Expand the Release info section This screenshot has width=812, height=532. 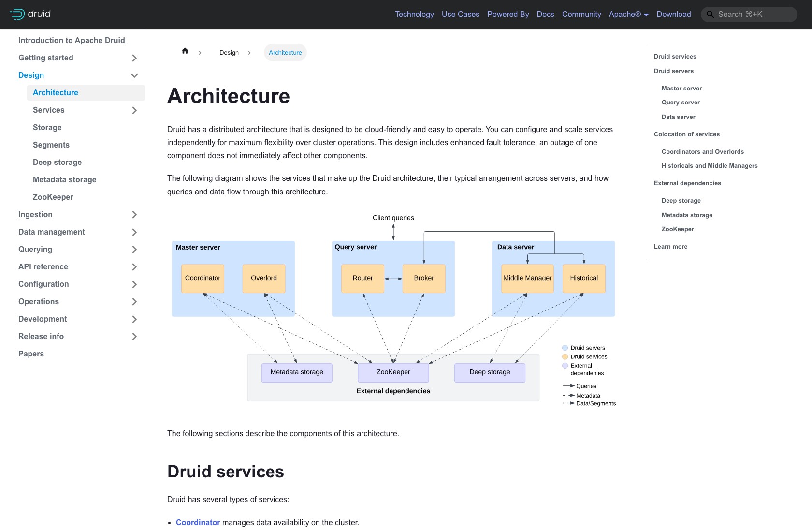click(134, 337)
